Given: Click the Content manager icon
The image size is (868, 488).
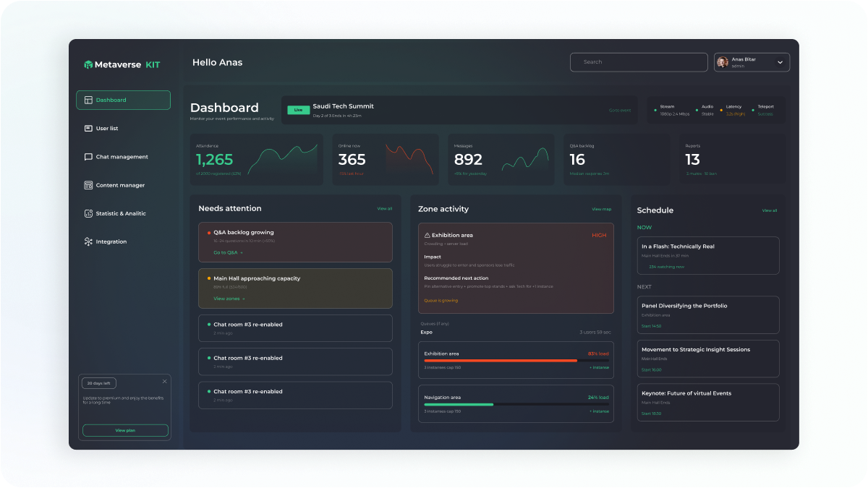Looking at the screenshot, I should point(88,185).
